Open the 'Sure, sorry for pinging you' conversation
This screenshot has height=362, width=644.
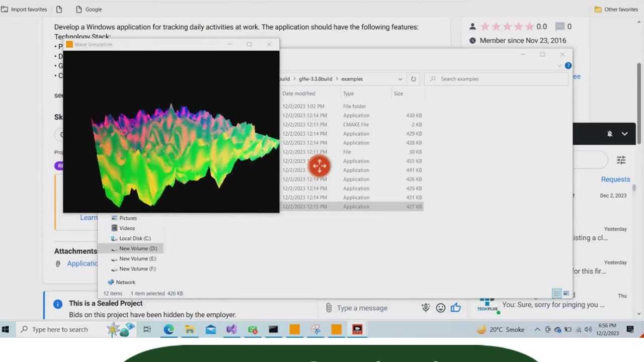click(x=553, y=304)
